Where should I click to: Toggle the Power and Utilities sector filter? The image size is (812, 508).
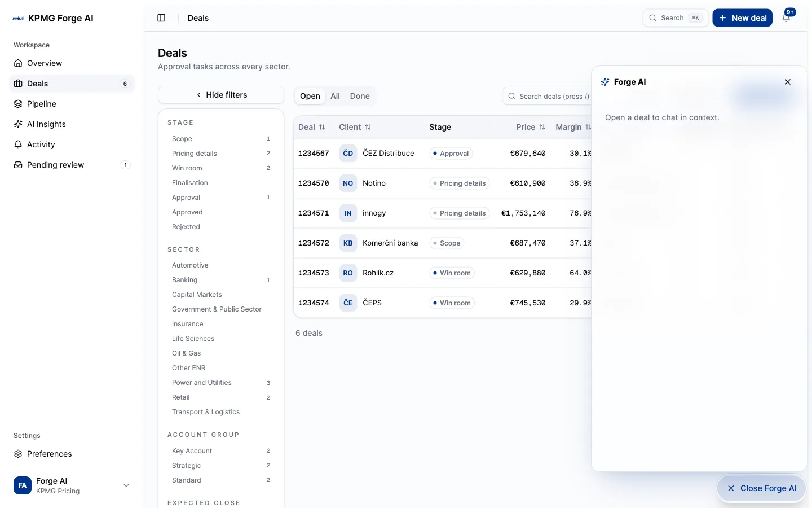[221, 383]
